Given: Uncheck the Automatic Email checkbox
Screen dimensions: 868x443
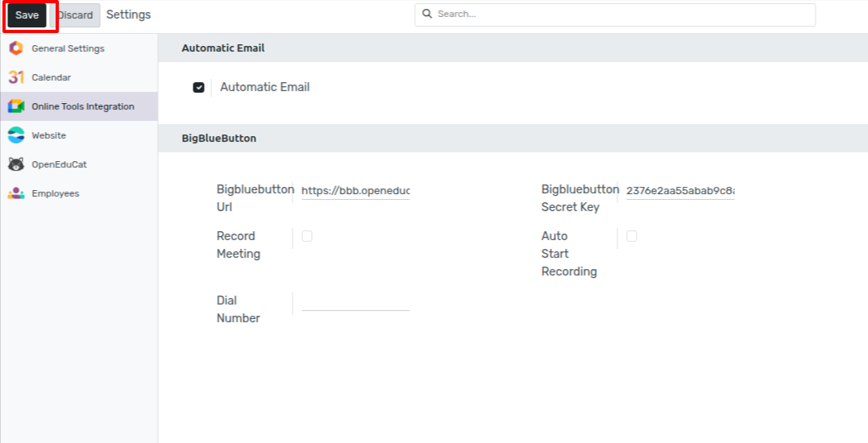Looking at the screenshot, I should (199, 87).
